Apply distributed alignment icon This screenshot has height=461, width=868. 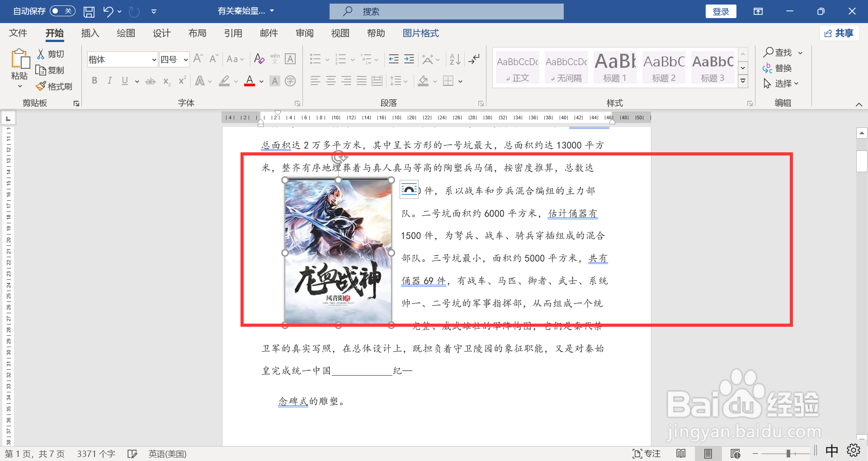(377, 81)
